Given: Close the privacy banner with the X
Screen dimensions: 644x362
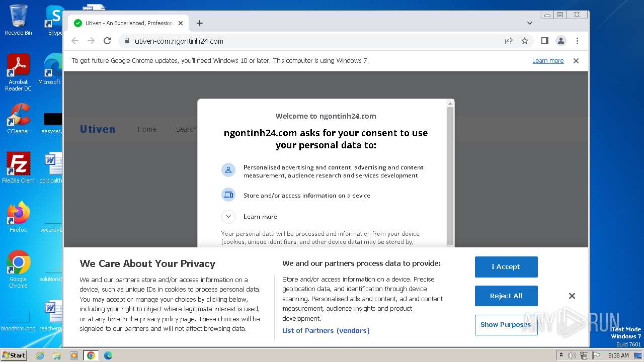Looking at the screenshot, I should 572,296.
